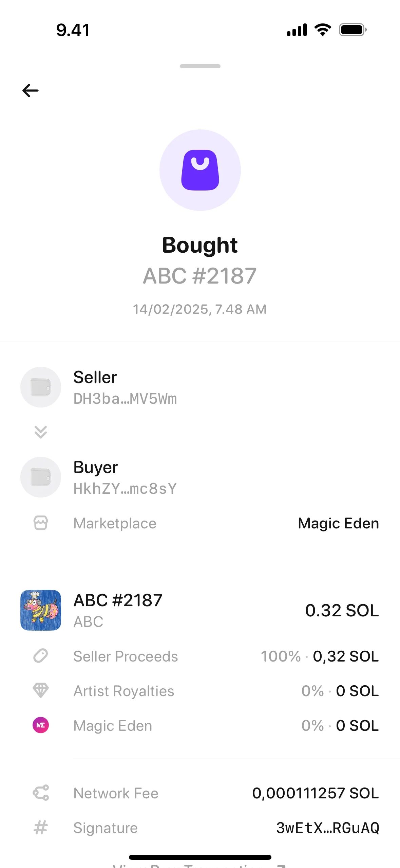Tap the Magic Eden marketplace value

[x=338, y=523]
